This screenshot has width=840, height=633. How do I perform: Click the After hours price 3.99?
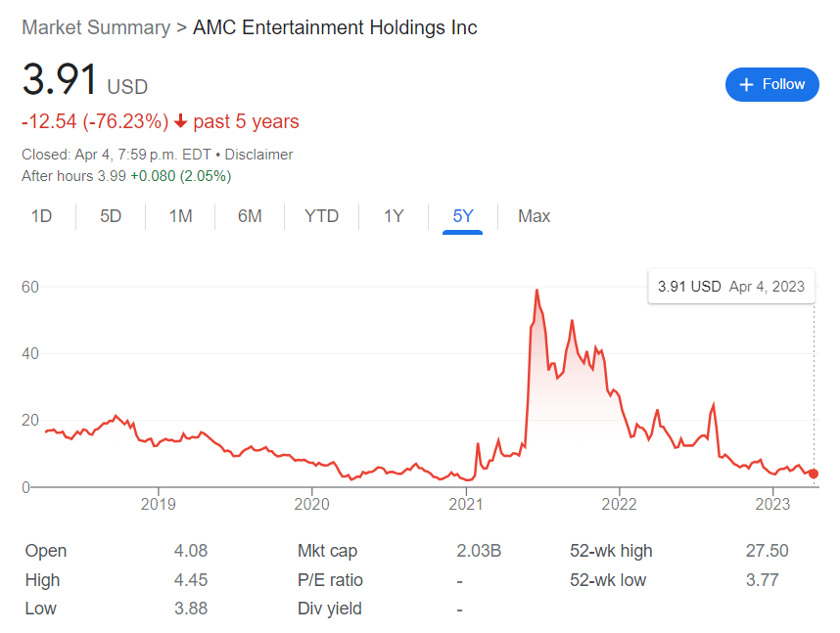(111, 176)
